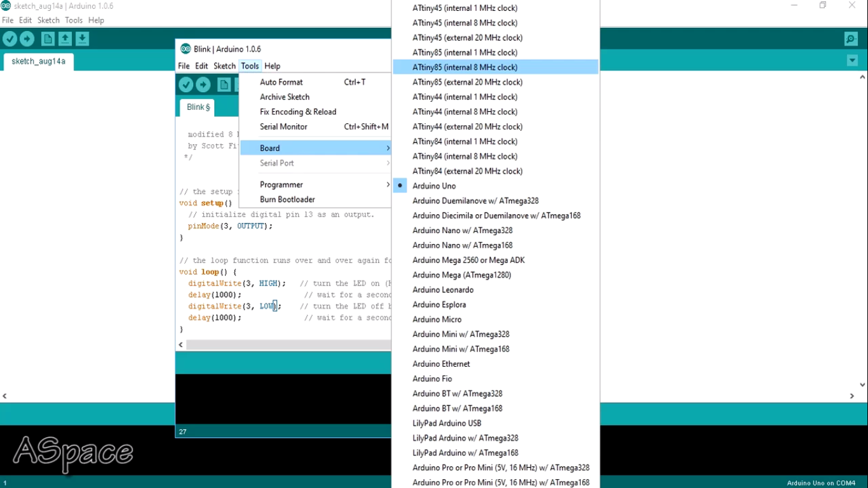Open Tools menu in sketch_aug14a window
Viewport: 868px width, 488px height.
point(74,20)
